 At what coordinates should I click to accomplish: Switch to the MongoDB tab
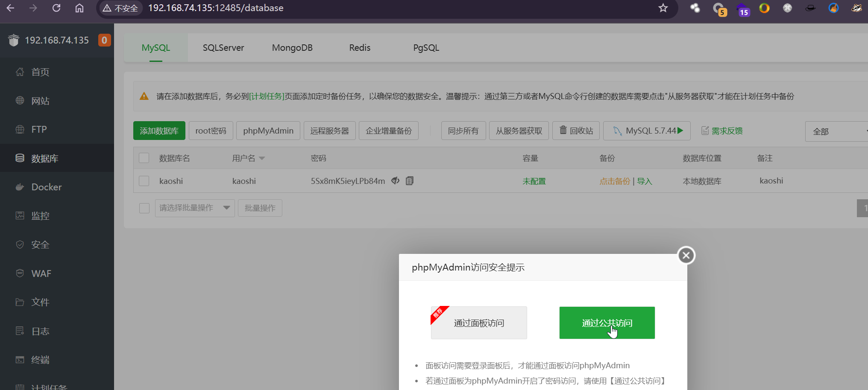pos(292,48)
